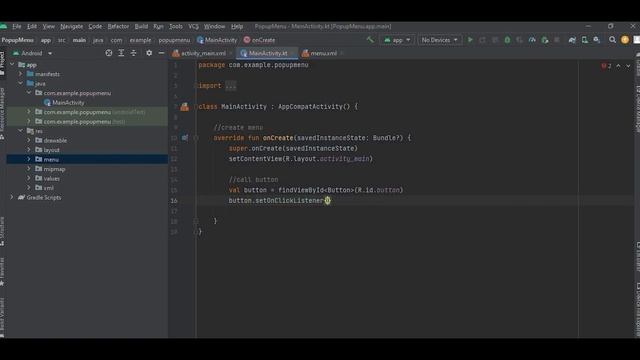Open the No Devices selector dropdown
Viewport: 640px width, 360px height.
coord(440,40)
